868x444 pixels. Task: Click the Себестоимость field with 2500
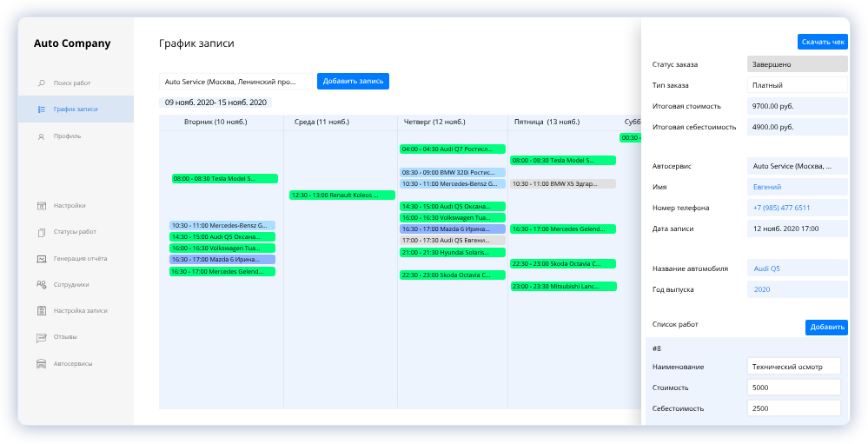tap(794, 408)
